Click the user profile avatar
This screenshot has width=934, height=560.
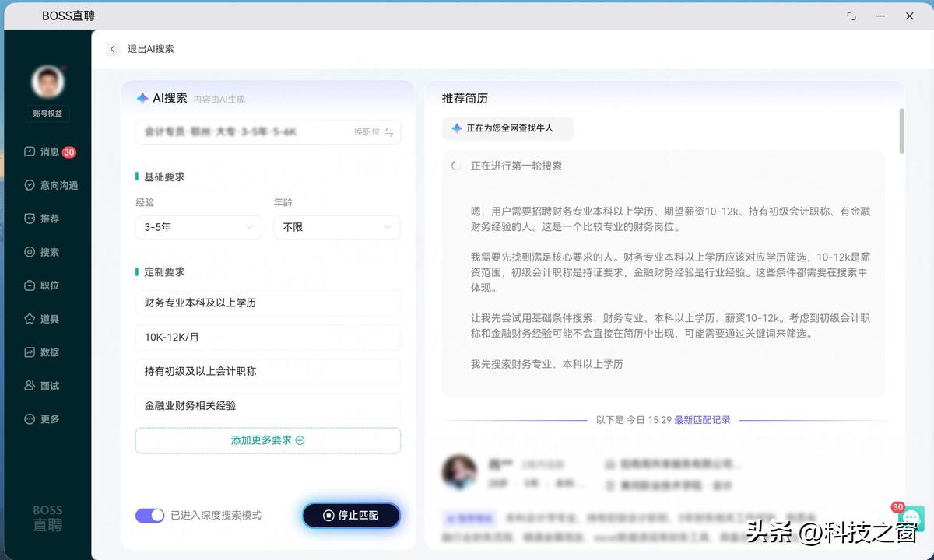point(47,82)
